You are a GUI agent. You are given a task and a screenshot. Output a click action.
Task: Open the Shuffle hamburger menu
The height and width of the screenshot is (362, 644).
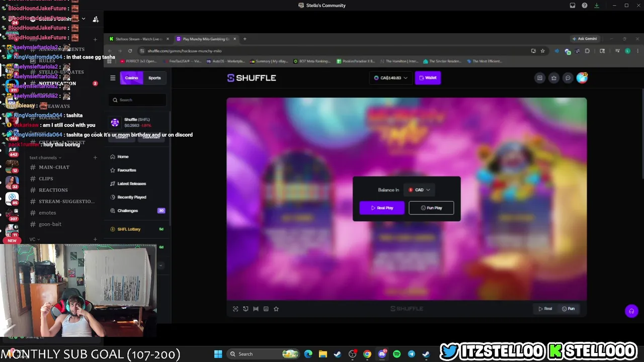113,78
